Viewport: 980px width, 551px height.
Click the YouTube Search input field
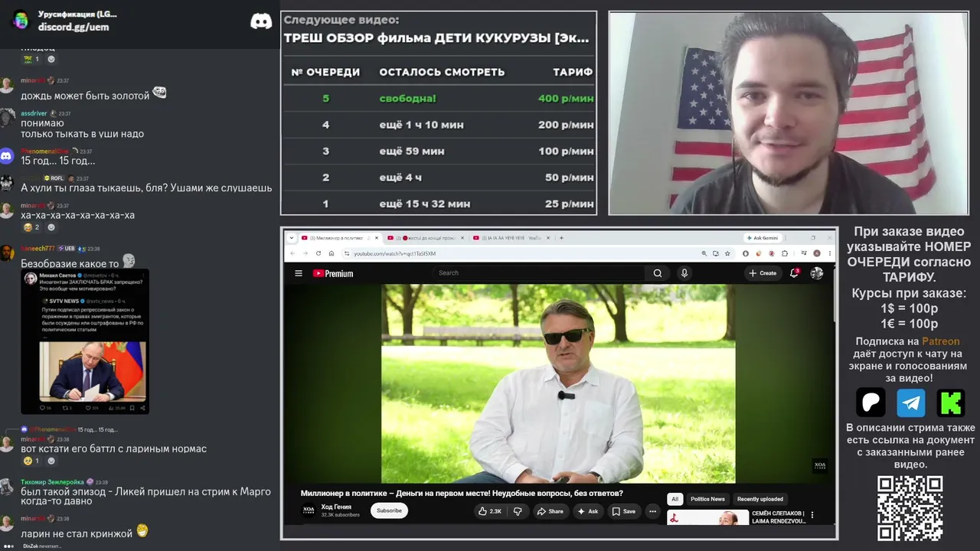(540, 273)
